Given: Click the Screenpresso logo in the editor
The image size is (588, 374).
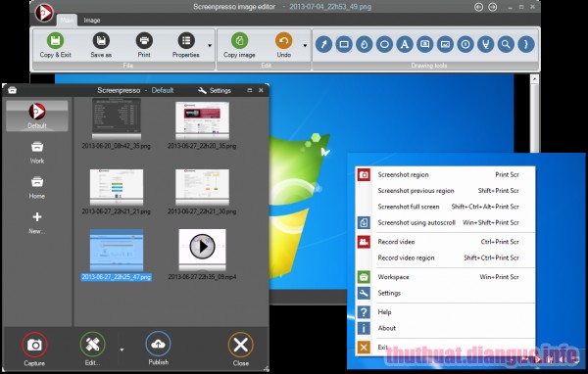Looking at the screenshot, I should (44, 13).
